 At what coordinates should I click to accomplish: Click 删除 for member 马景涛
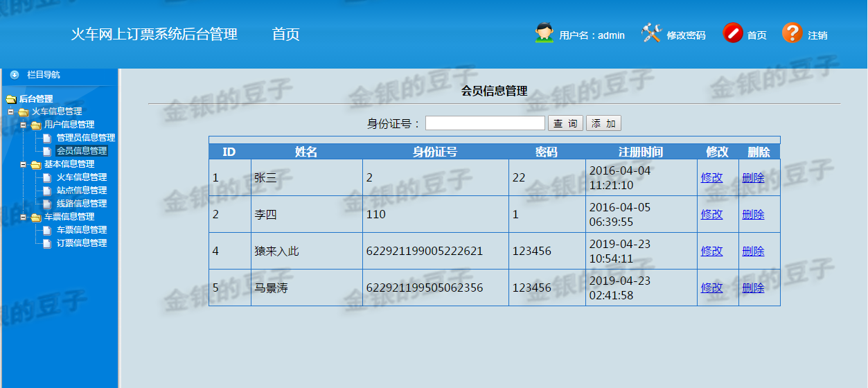(753, 288)
